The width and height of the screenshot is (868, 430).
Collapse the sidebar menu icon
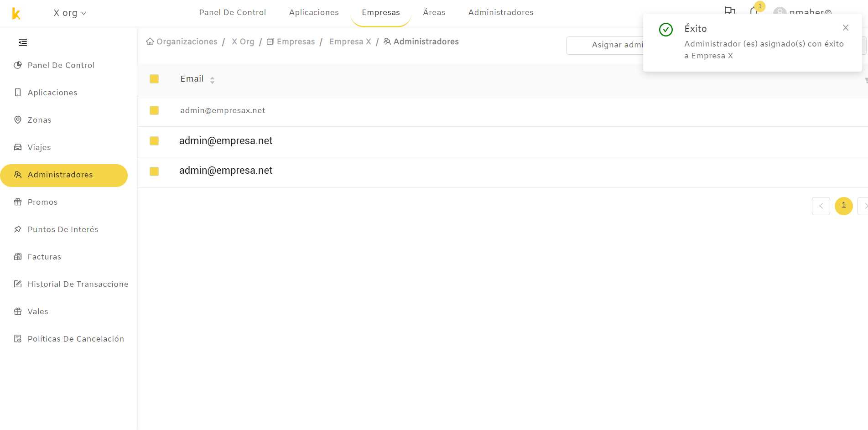point(23,42)
